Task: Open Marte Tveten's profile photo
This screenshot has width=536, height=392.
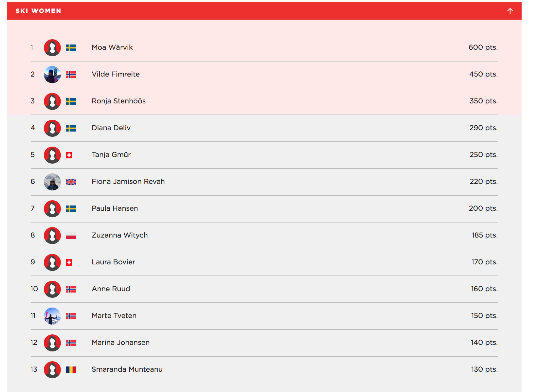Action: click(x=52, y=316)
